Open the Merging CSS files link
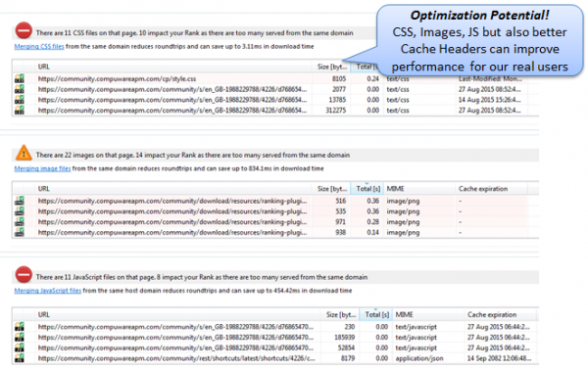 (x=39, y=46)
